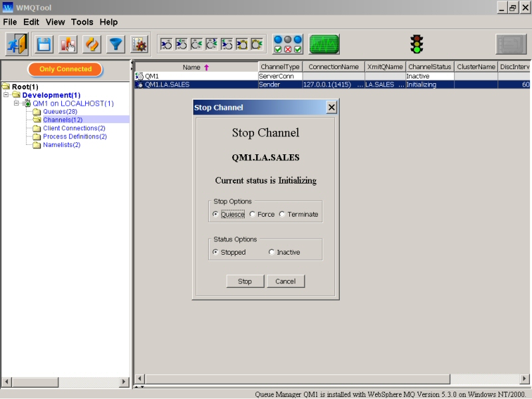Collapse the QM1 on LOCALHOST node

tap(16, 103)
